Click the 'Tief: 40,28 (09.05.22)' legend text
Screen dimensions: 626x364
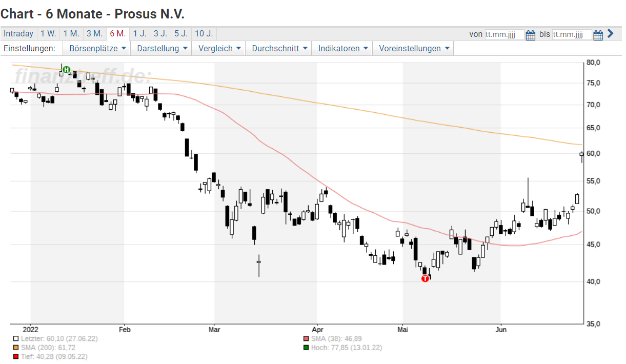point(54,356)
